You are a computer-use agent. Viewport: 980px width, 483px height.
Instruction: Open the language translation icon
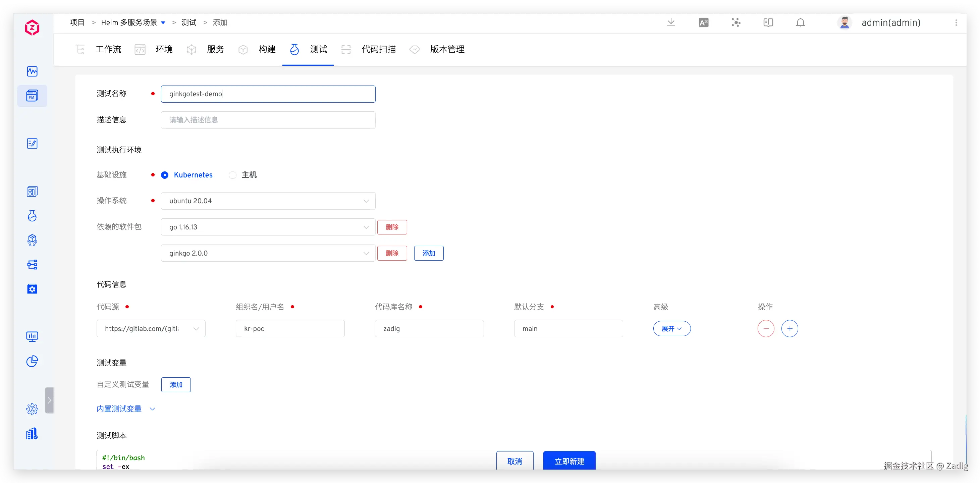click(703, 23)
